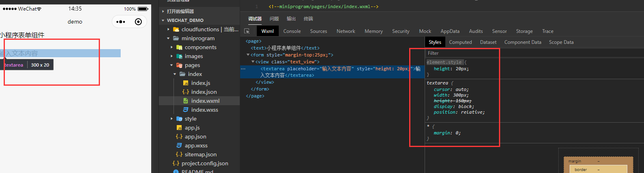Open the Network devtools tab
The image size is (644, 173).
346,31
